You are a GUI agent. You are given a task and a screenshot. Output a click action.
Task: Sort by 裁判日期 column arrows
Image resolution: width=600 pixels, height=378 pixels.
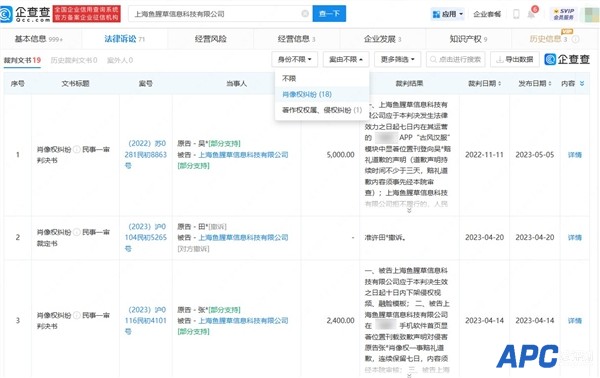[499, 83]
